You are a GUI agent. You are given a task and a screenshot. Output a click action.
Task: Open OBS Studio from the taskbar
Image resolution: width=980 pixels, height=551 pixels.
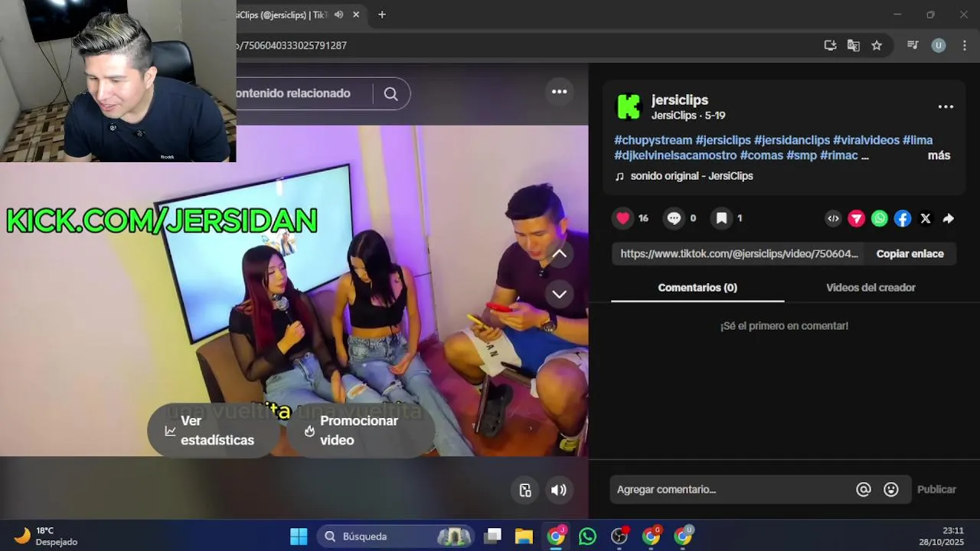(619, 536)
